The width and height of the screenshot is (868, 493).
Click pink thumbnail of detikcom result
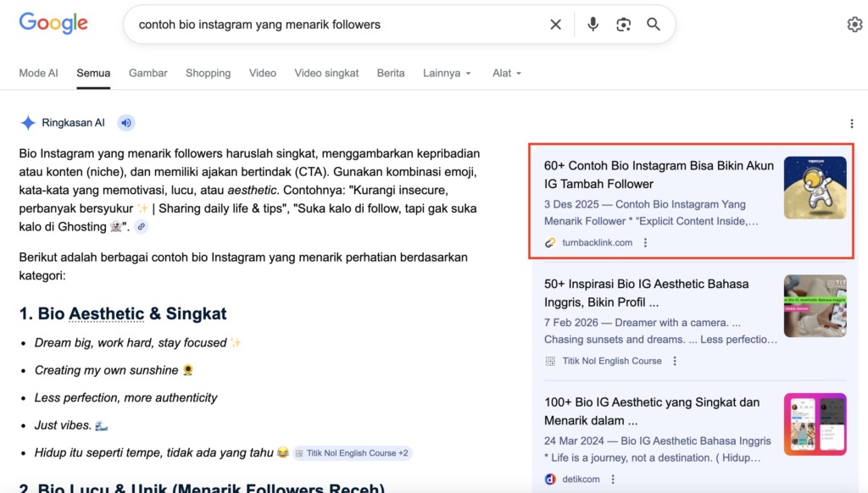click(815, 424)
